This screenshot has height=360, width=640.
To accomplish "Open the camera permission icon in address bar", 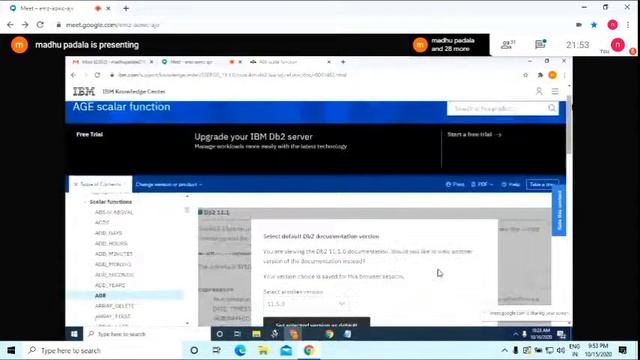I will click(x=579, y=25).
